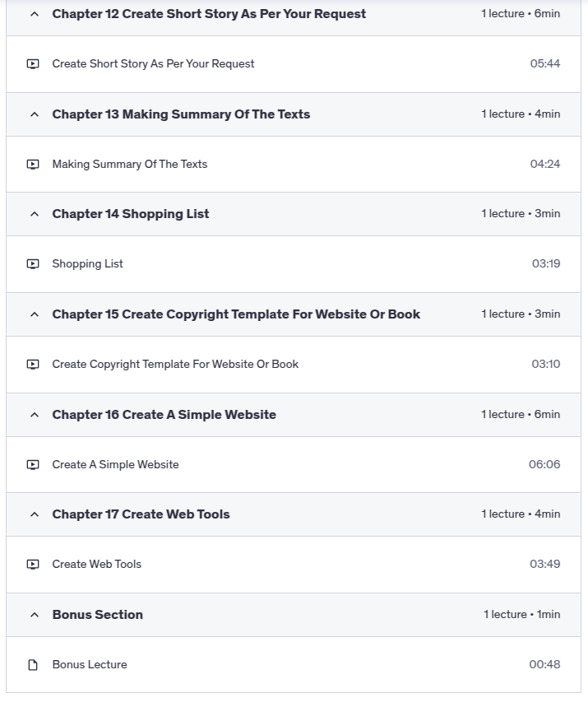Collapse Chapter 17 Create Web Tools chevron
Image resolution: width=588 pixels, height=707 pixels.
click(x=34, y=514)
